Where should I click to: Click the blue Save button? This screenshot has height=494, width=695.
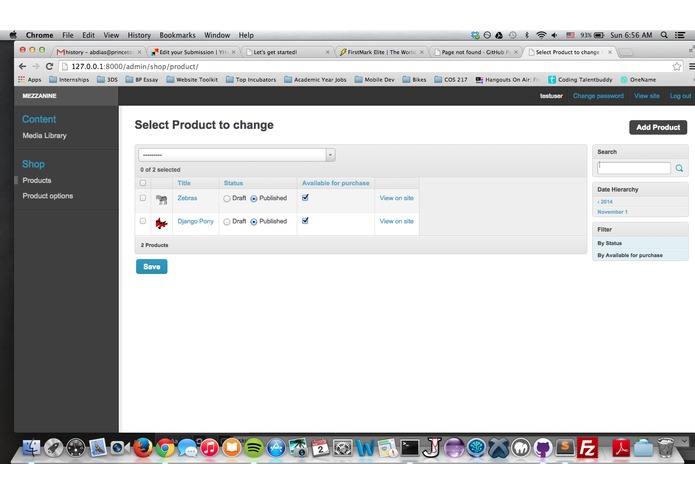pos(152,267)
